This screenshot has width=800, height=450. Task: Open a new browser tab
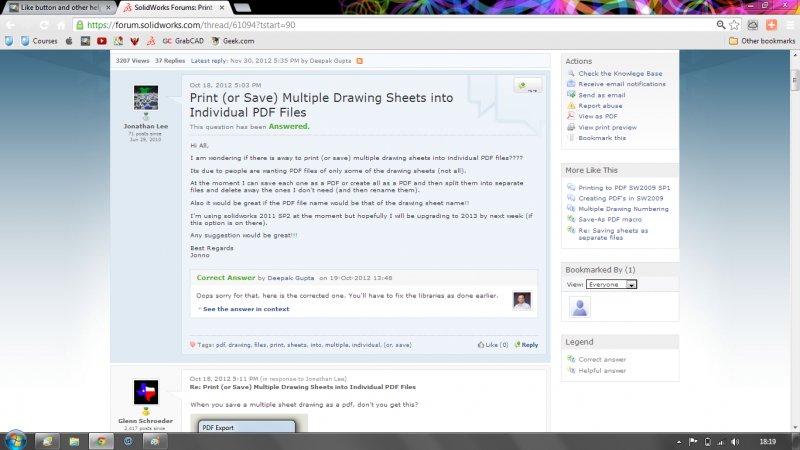click(x=242, y=8)
